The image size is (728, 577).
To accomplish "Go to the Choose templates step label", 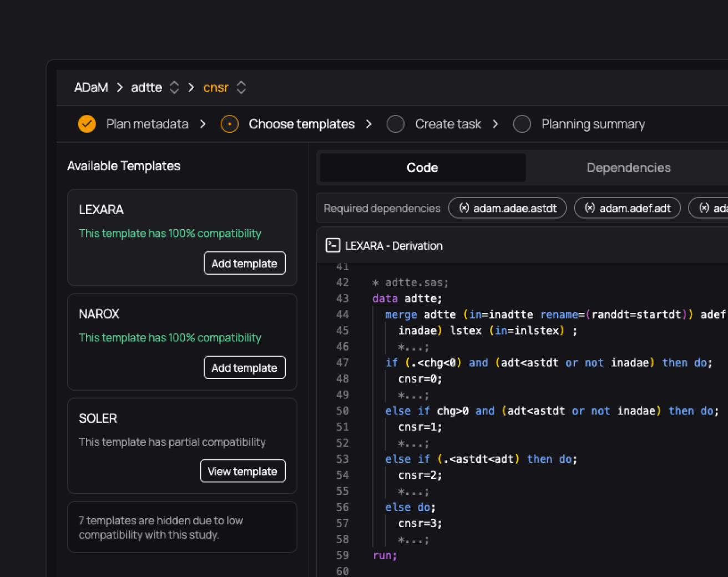I will tap(301, 124).
